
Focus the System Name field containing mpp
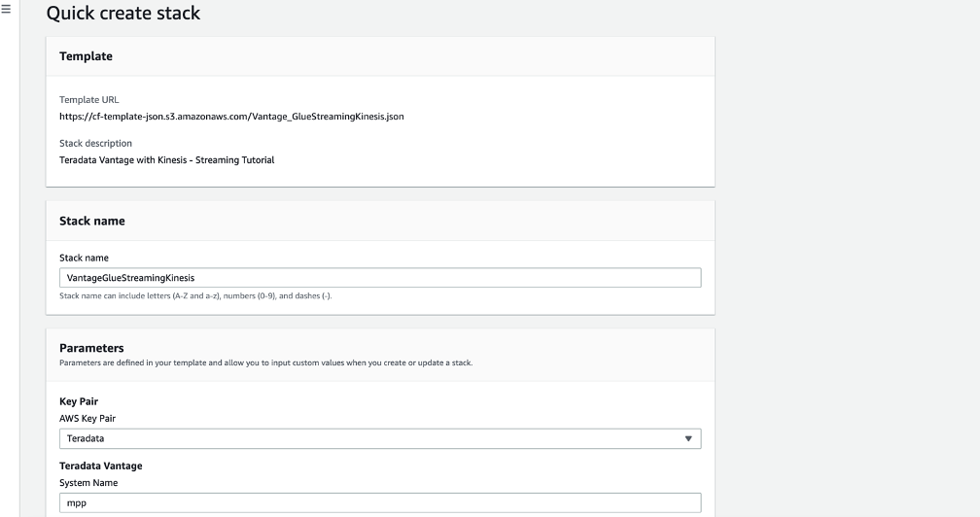click(x=379, y=503)
